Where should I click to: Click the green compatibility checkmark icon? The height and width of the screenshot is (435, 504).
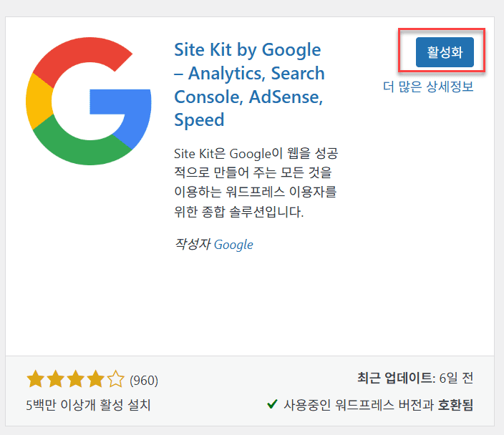pos(272,405)
